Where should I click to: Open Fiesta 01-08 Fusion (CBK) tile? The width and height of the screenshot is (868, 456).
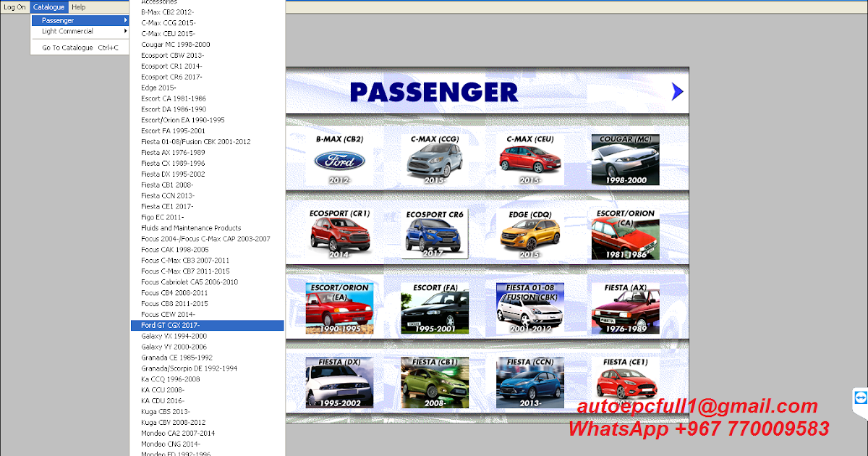(530, 308)
